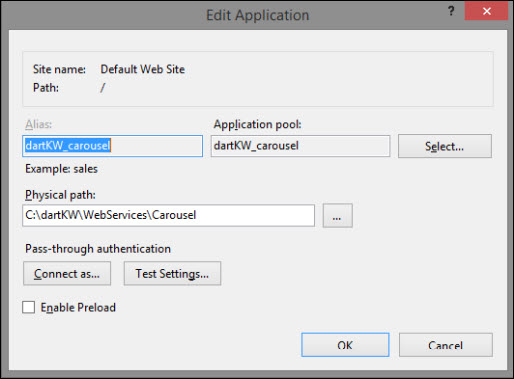
Task: Close the Edit Application dialog
Action: click(x=486, y=11)
